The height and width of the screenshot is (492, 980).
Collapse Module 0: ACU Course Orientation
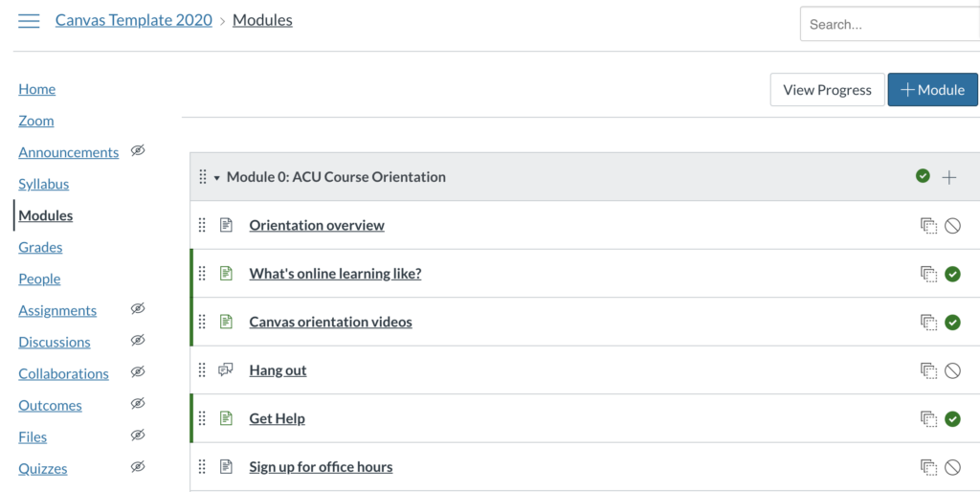pyautogui.click(x=217, y=178)
